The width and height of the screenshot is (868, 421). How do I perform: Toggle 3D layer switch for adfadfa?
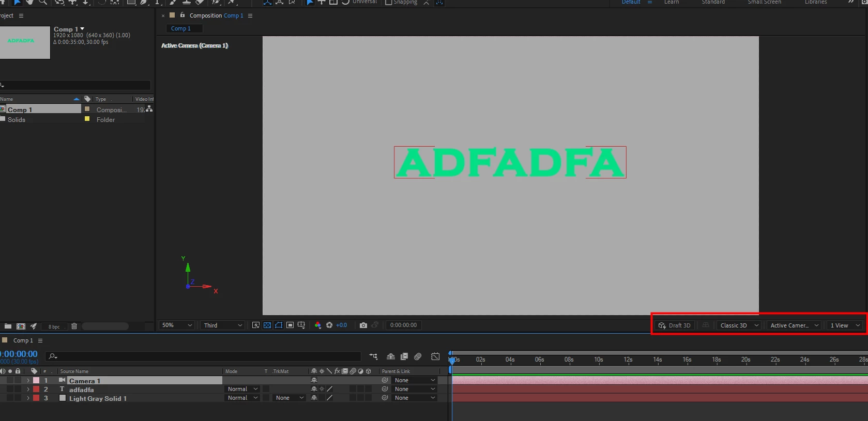point(368,389)
